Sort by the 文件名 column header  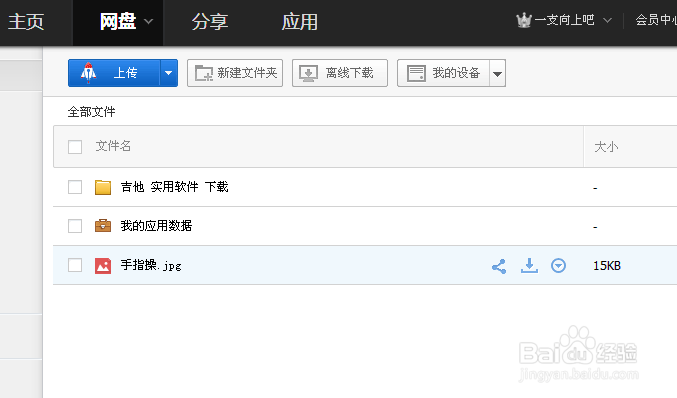point(113,146)
